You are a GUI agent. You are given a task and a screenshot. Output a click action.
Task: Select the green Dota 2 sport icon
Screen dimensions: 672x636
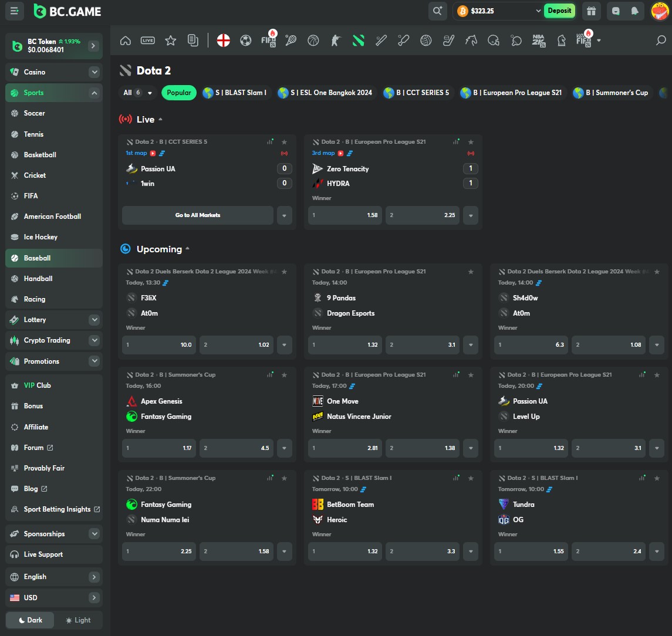358,40
